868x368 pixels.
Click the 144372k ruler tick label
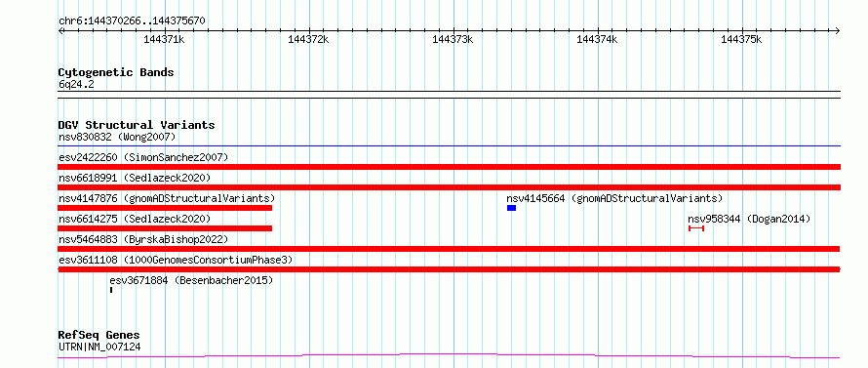coord(308,39)
